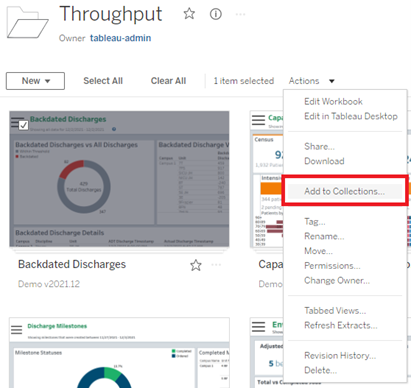Choose Edit in Tableau Desktop

click(351, 116)
